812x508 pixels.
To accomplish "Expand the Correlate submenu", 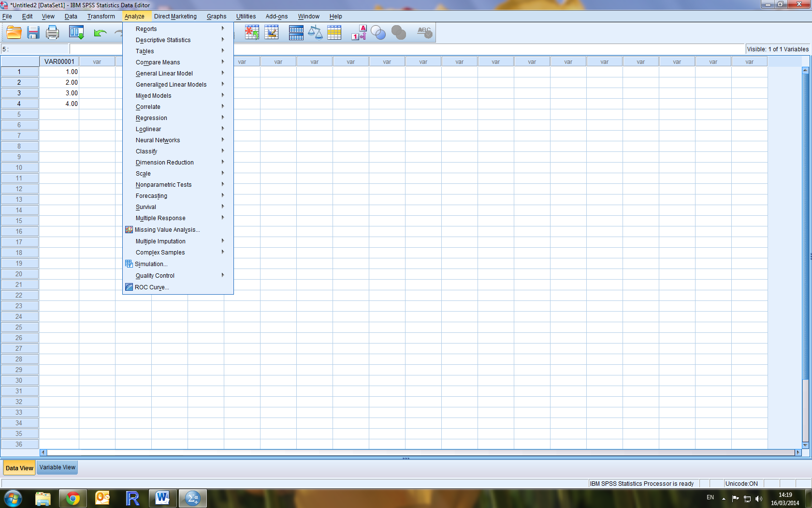I will point(178,107).
